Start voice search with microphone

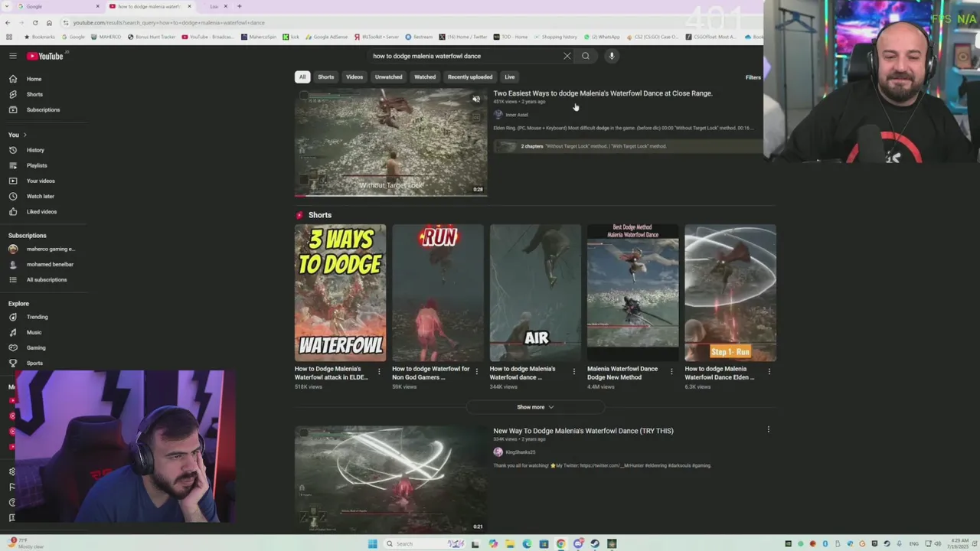tap(612, 56)
